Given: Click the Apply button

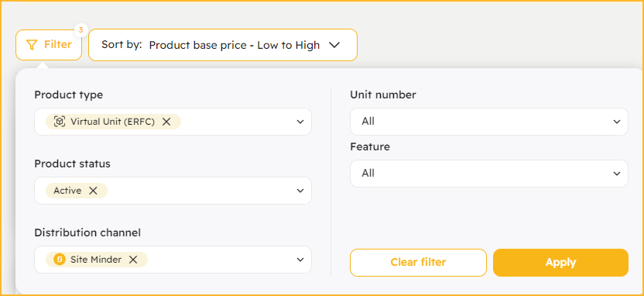Looking at the screenshot, I should (560, 262).
